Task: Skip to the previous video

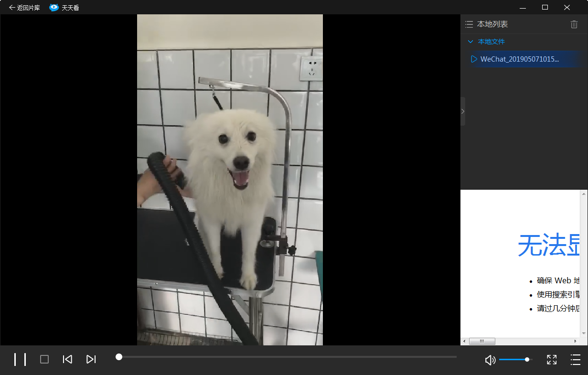Action: point(67,359)
